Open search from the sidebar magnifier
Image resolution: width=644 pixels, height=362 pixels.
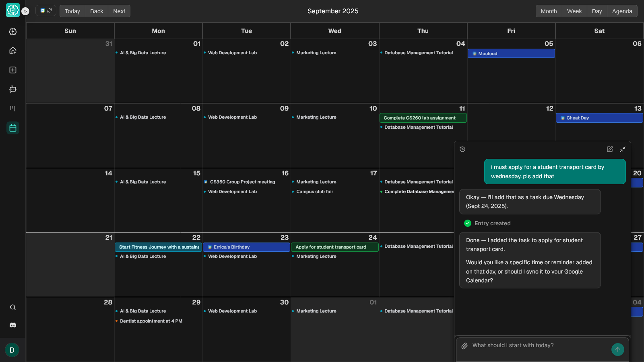[x=13, y=307]
